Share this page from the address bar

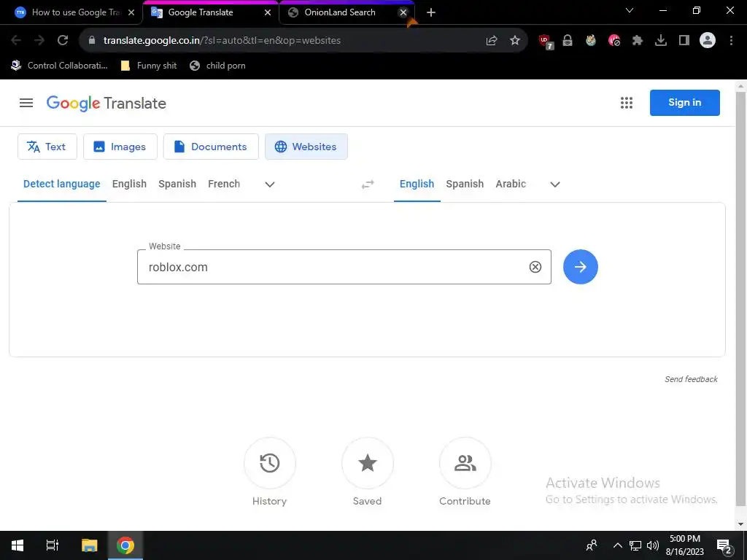pos(492,41)
